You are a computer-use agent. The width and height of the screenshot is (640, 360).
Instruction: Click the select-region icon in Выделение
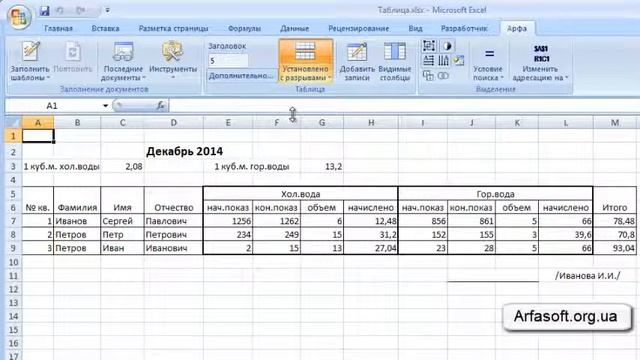click(429, 46)
